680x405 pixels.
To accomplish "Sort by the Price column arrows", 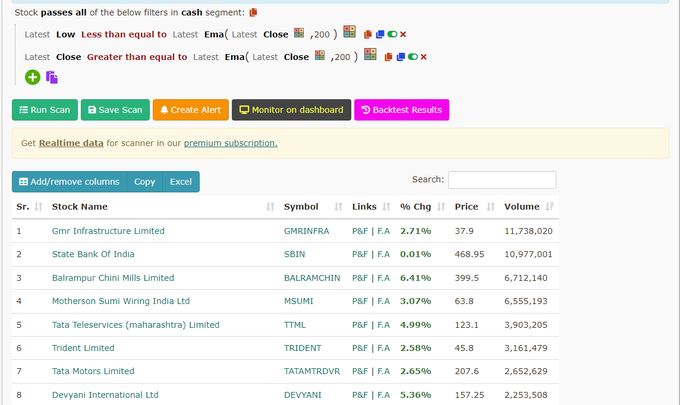I will (490, 207).
